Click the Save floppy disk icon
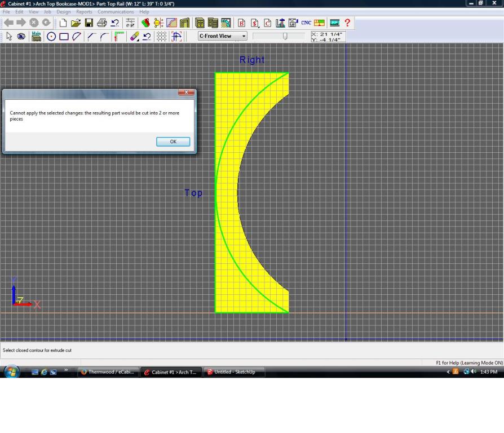This screenshot has width=504, height=433. point(89,23)
